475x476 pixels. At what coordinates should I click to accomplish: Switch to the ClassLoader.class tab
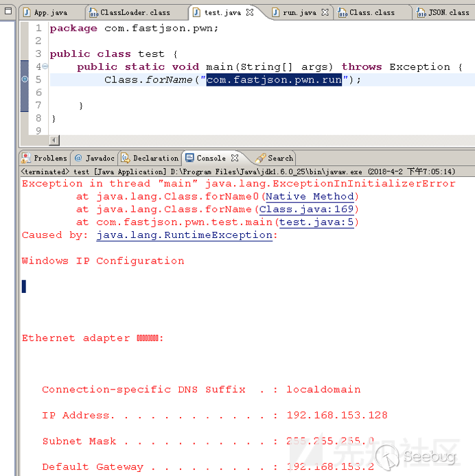point(135,13)
